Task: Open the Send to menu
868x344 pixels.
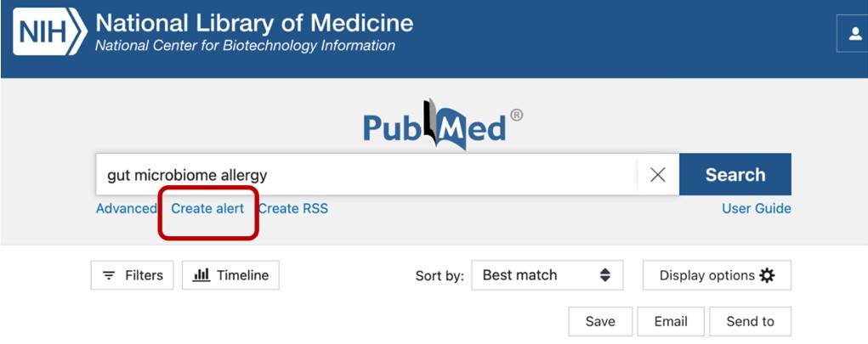Action: 750,321
